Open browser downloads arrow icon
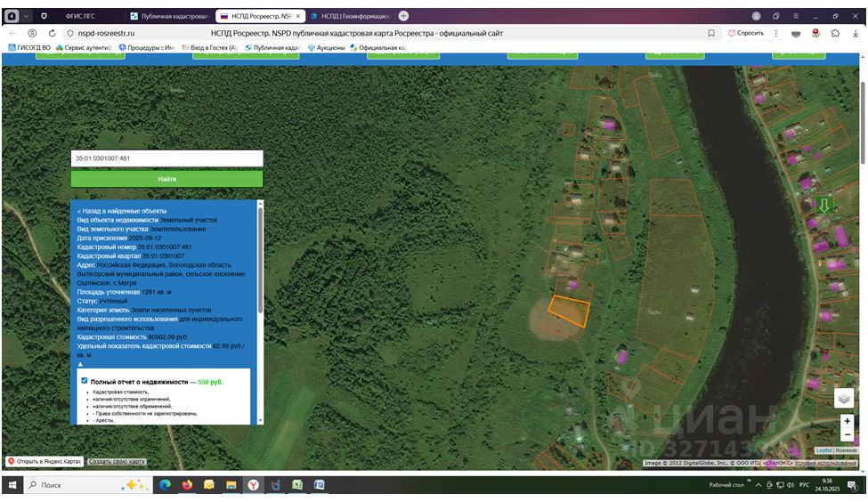The width and height of the screenshot is (868, 502). 856,33
